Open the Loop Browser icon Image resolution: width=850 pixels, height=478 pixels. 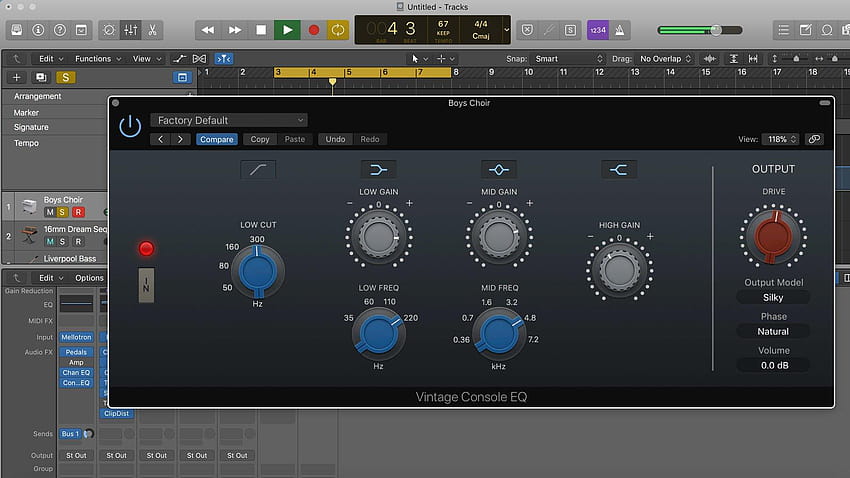(x=827, y=30)
